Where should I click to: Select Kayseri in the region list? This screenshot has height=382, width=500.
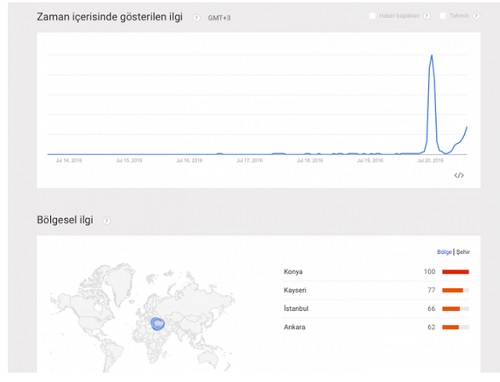tap(295, 290)
